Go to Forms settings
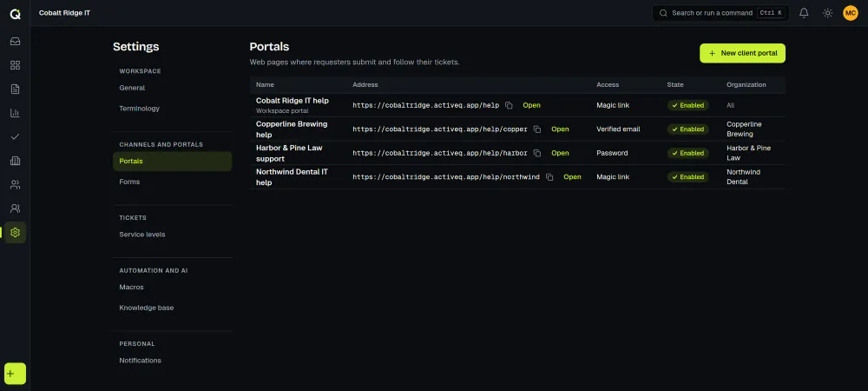 pos(172,182)
